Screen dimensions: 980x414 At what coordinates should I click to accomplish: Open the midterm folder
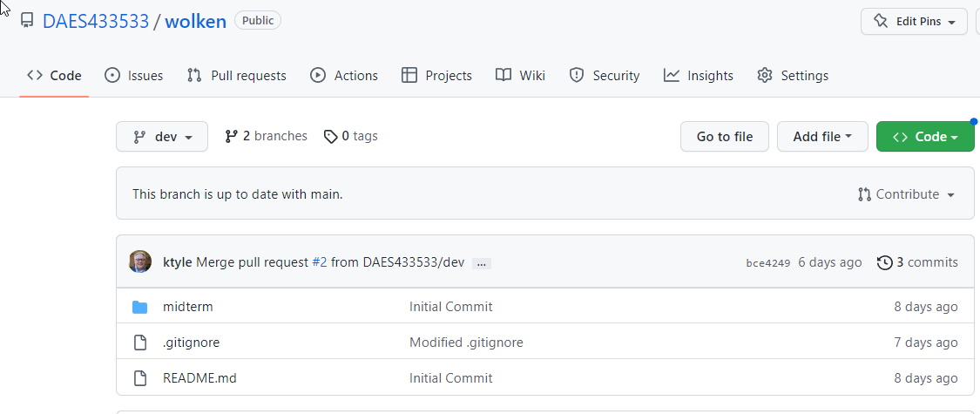coord(187,307)
